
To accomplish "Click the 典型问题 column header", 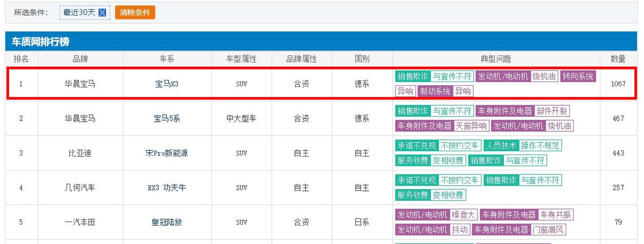I will [x=496, y=59].
